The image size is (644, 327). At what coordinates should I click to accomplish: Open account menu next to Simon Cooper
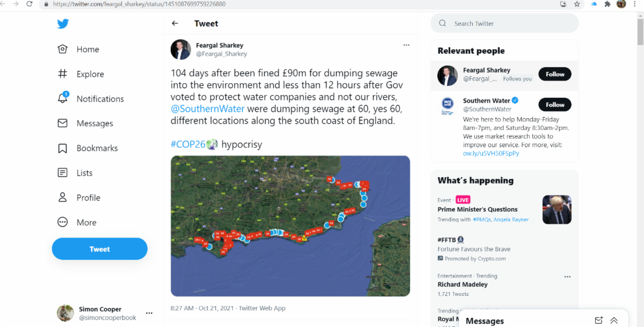[x=149, y=313]
